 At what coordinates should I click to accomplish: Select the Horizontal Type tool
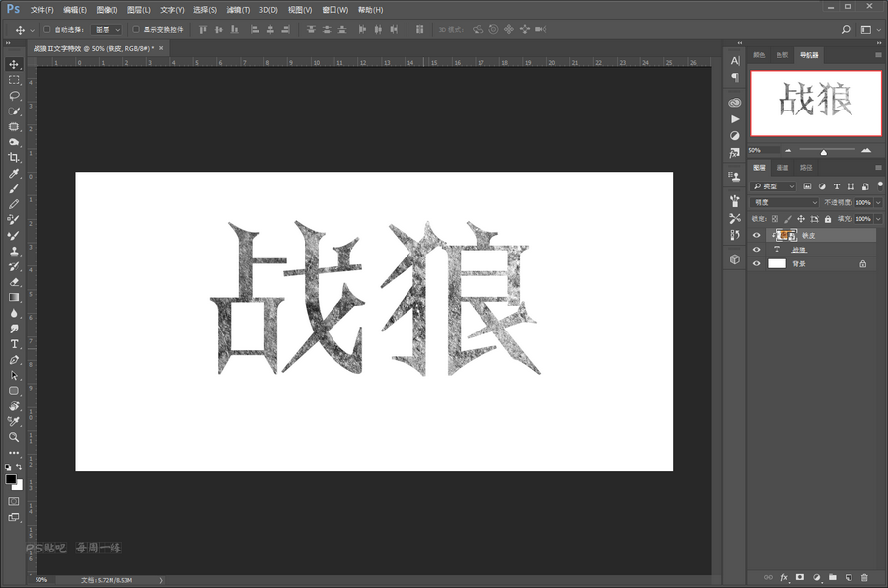[14, 344]
